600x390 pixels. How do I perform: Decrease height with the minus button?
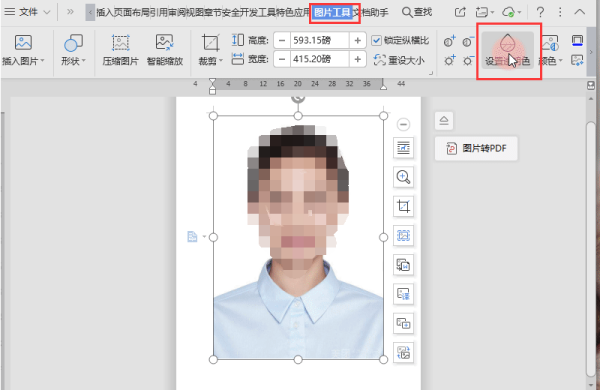point(282,40)
